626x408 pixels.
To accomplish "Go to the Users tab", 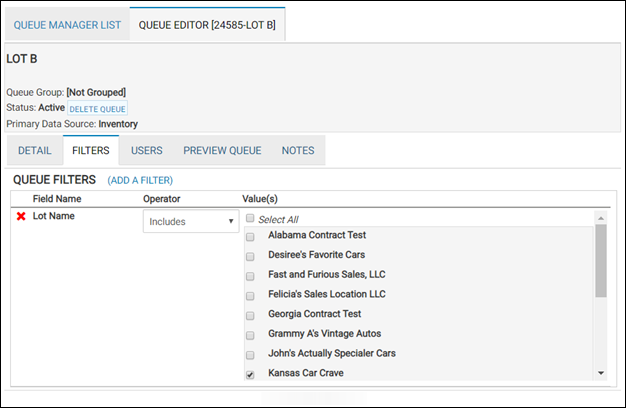I will click(147, 151).
